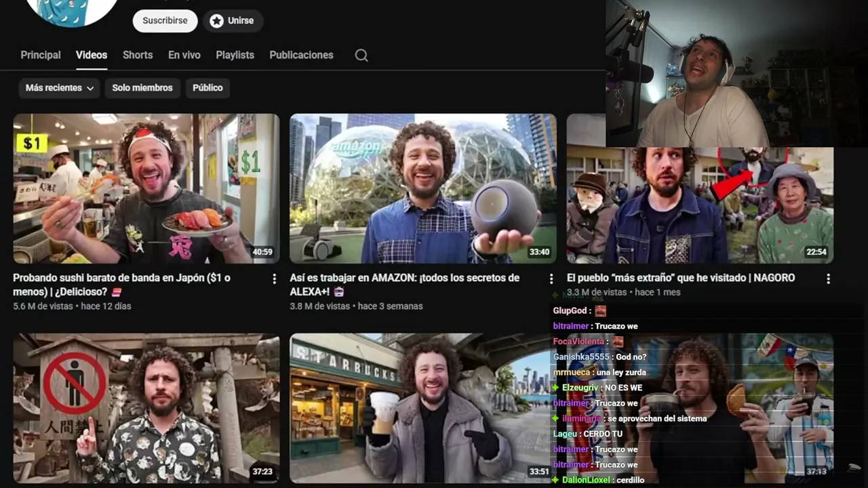This screenshot has width=868, height=488.
Task: Click title "Así es trabajar en AMAZON"
Action: 404,285
